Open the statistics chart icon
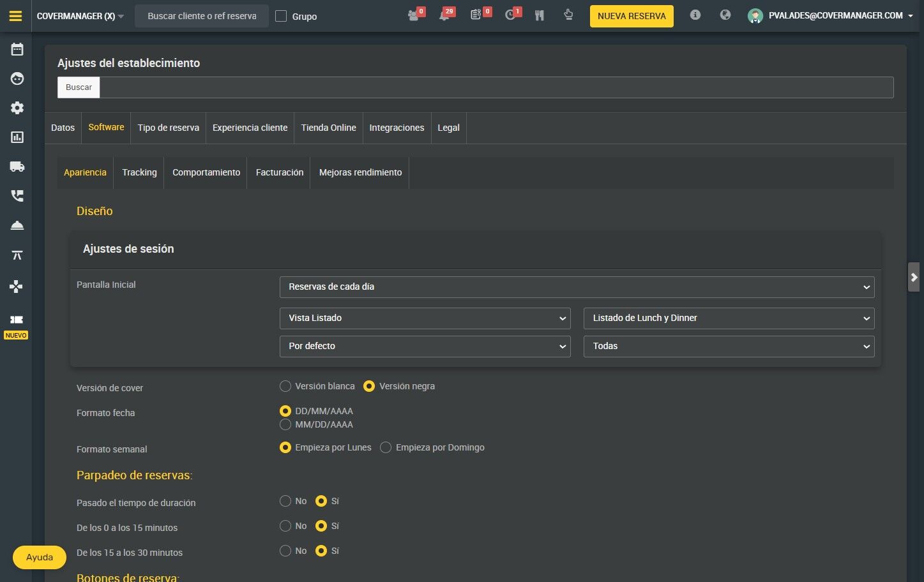 (x=17, y=137)
